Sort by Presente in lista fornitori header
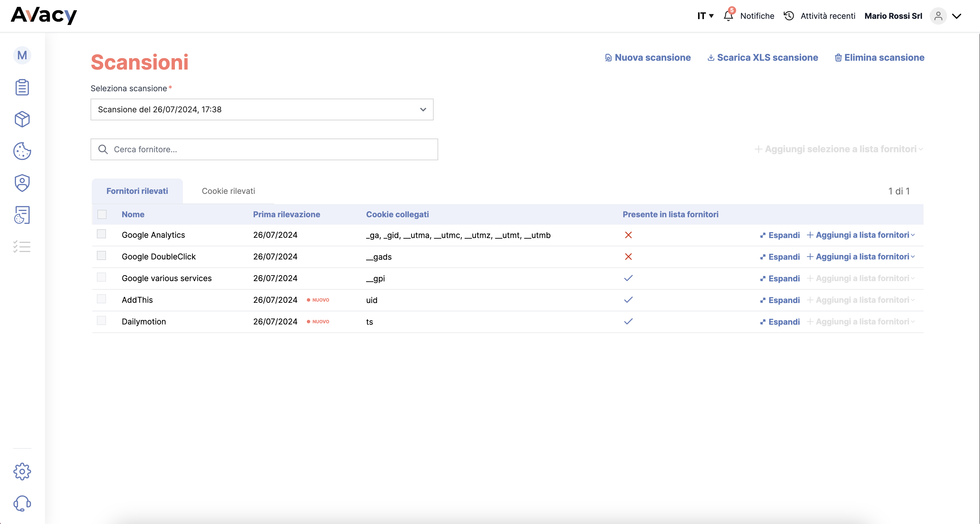The height and width of the screenshot is (524, 980). tap(670, 214)
